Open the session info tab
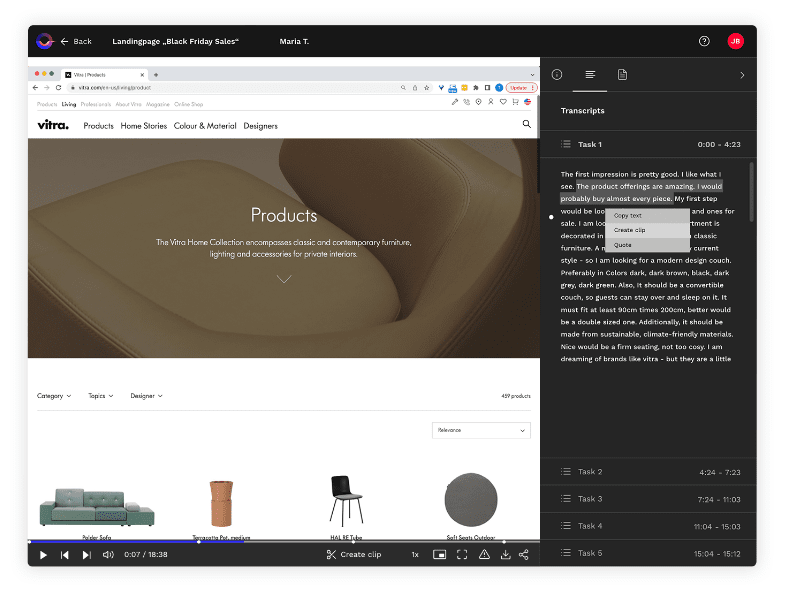Viewport: 789px width, 600px height. (557, 75)
